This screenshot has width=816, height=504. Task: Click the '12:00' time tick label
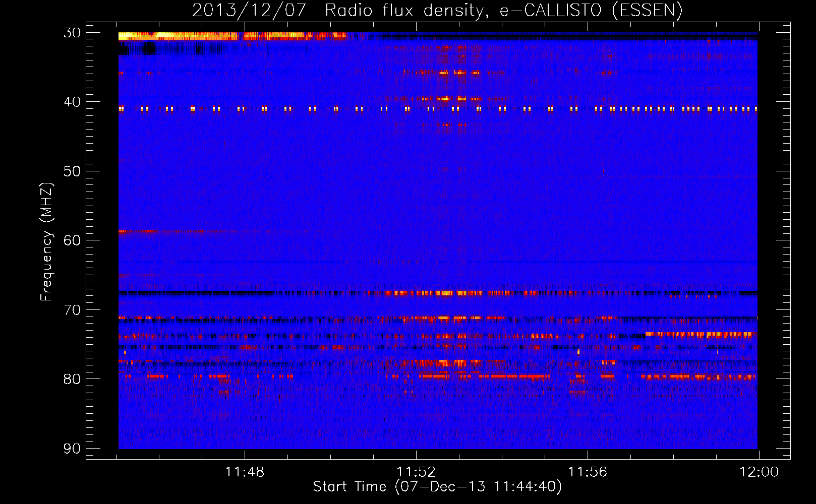click(759, 472)
